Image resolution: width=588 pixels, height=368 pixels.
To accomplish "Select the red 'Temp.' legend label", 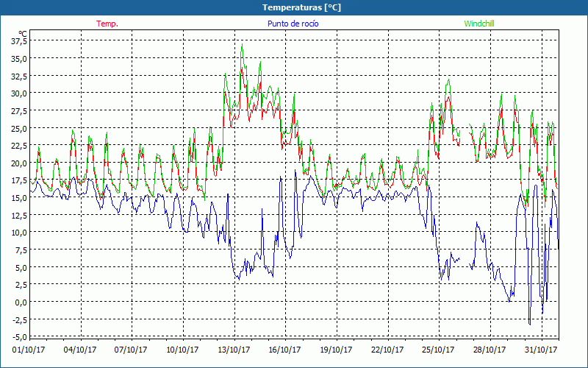I will click(107, 24).
